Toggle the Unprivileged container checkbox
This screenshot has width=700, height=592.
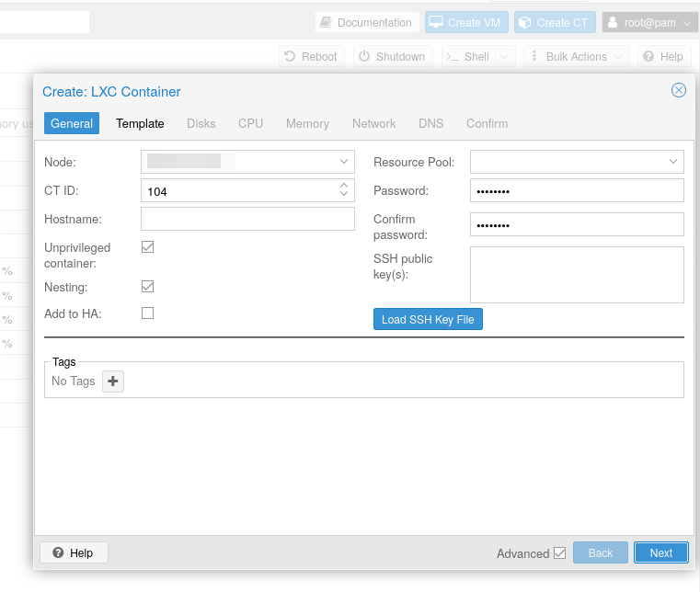point(147,247)
